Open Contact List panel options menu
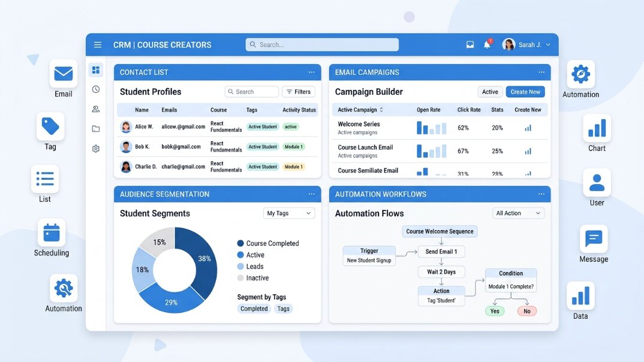This screenshot has height=362, width=644. tap(311, 73)
